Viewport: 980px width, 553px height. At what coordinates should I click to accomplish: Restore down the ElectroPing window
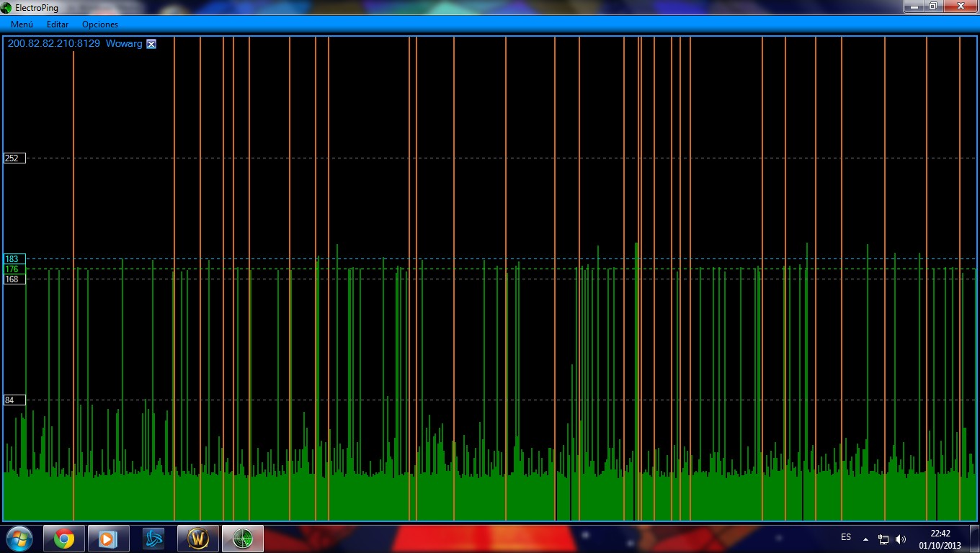(932, 6)
